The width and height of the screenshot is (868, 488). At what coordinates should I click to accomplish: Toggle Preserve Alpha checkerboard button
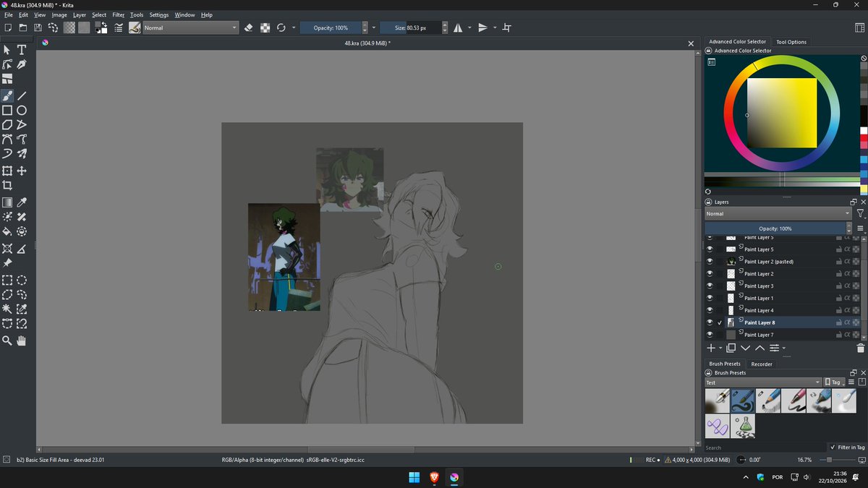point(265,27)
